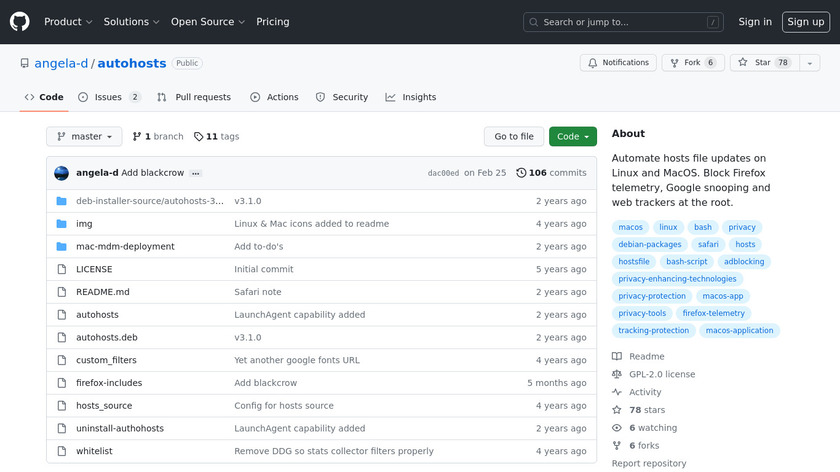Click the commit history clock icon
This screenshot has width=840, height=472.
click(x=521, y=173)
